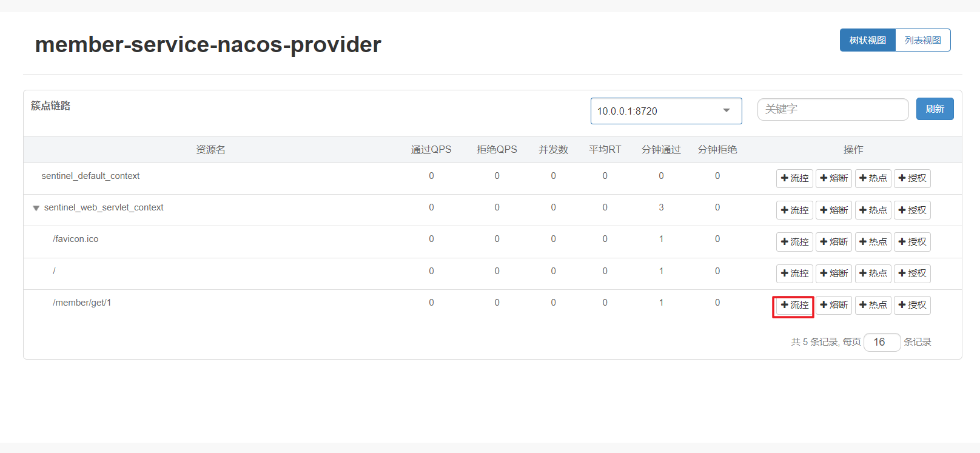Add hotspot (热点) rule for sentinel_web_servlet_context

(x=873, y=210)
